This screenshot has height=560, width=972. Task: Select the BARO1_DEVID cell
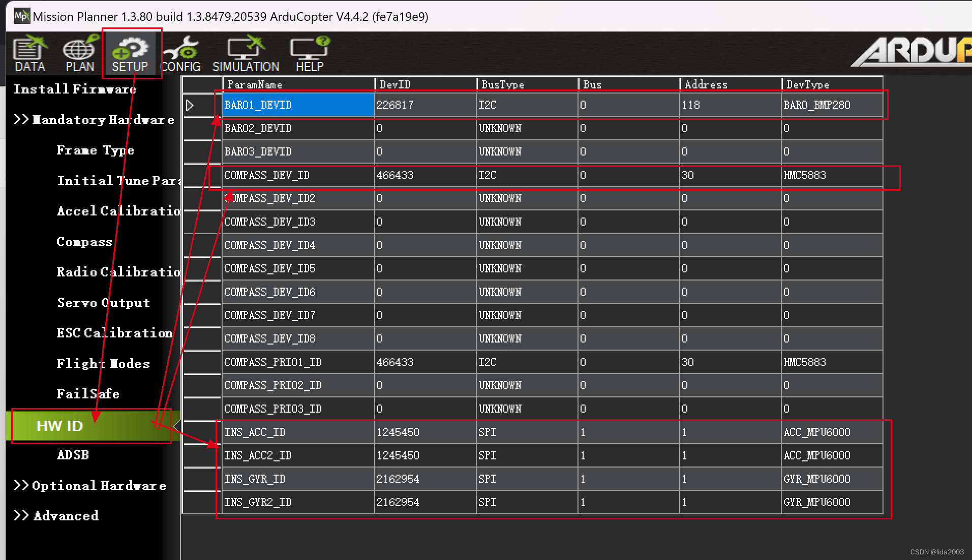(x=298, y=105)
